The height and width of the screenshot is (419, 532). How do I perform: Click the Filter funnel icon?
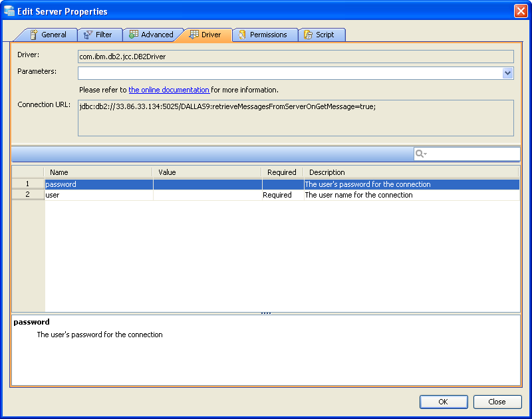point(88,35)
